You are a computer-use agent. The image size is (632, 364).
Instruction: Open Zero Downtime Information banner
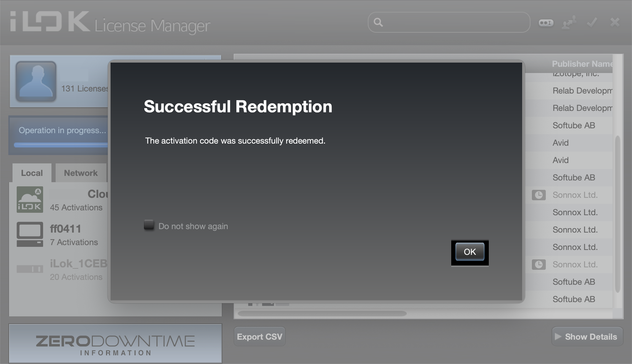(x=115, y=343)
